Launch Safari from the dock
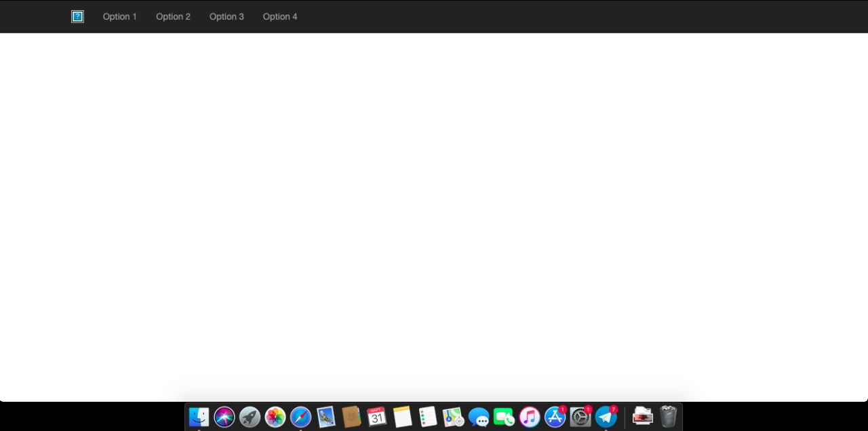 300,417
